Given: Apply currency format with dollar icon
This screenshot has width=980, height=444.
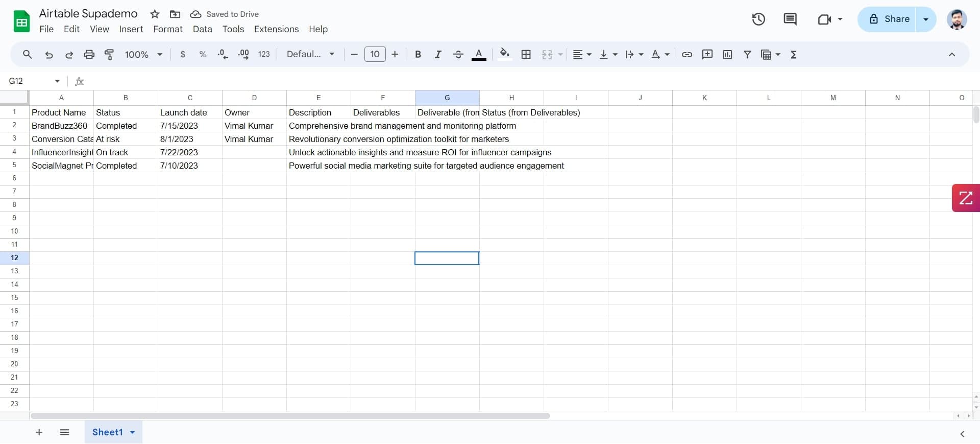Looking at the screenshot, I should [183, 54].
